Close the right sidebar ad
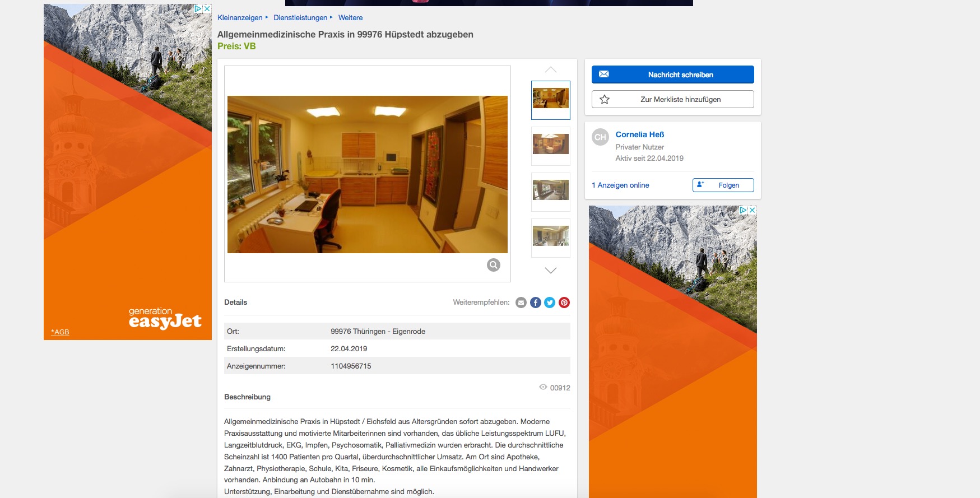The height and width of the screenshot is (498, 980). 752,210
